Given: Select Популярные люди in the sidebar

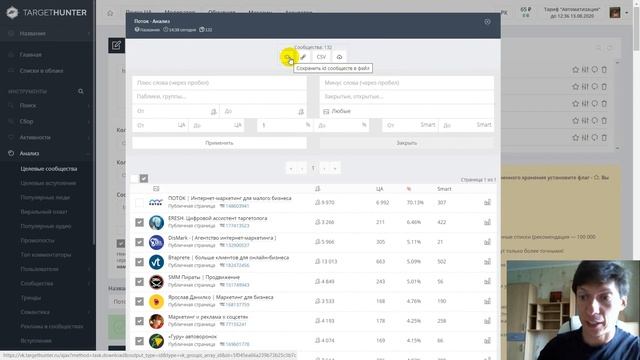Looking at the screenshot, I should pos(45,198).
